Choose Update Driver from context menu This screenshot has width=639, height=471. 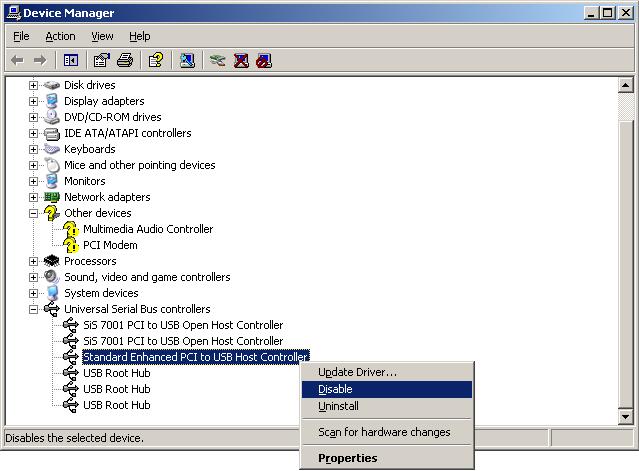pyautogui.click(x=387, y=372)
